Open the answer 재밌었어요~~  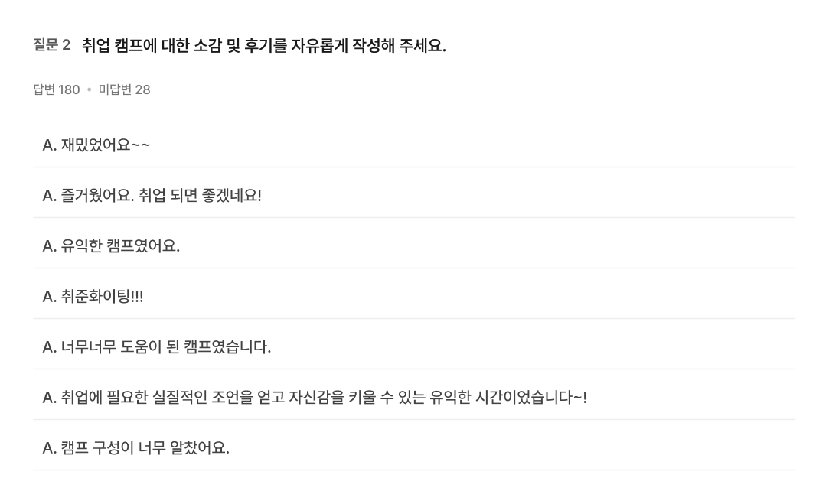pyautogui.click(x=414, y=145)
